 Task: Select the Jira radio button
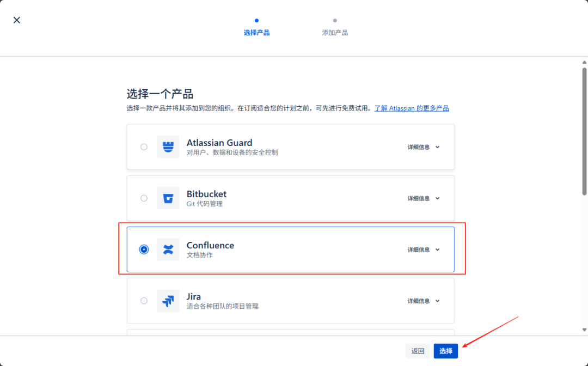tap(144, 300)
